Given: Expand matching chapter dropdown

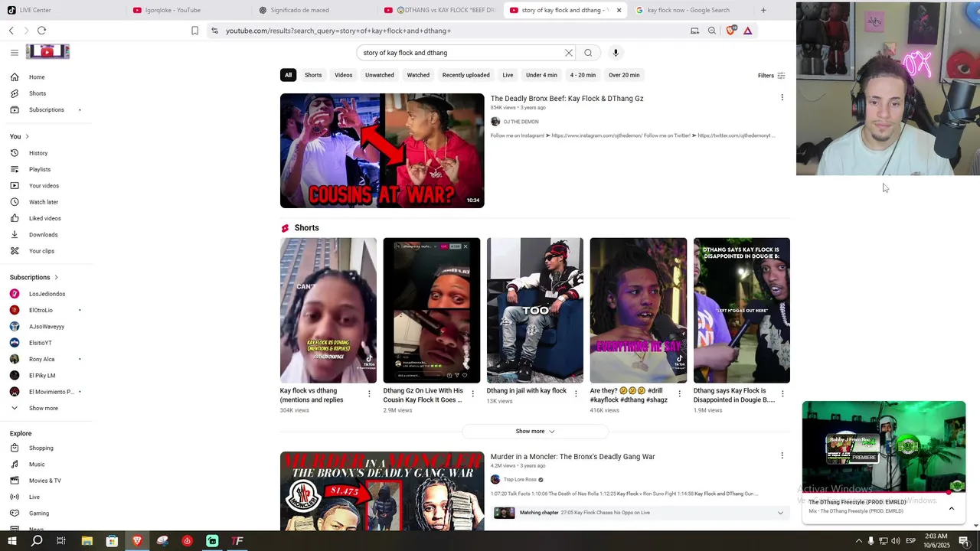Looking at the screenshot, I should (780, 513).
